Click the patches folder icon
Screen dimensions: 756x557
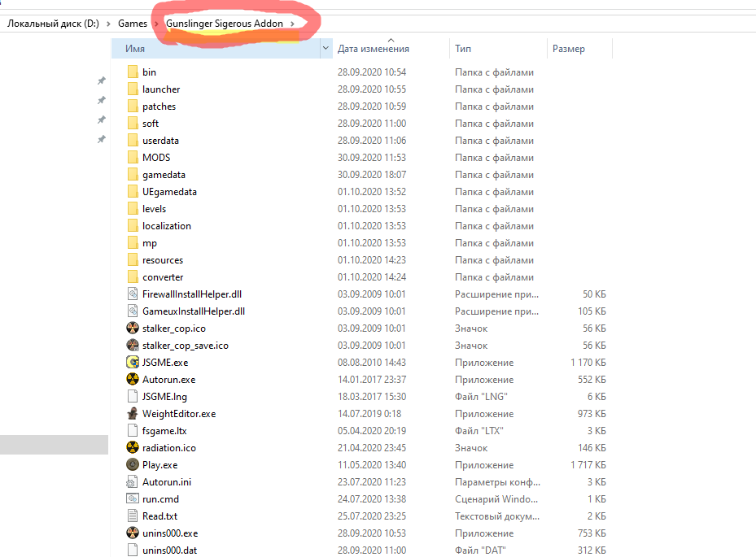coord(133,107)
